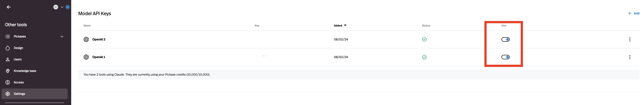Disable the Use switch for OpenAI 1
The width and height of the screenshot is (644, 105).
505,57
